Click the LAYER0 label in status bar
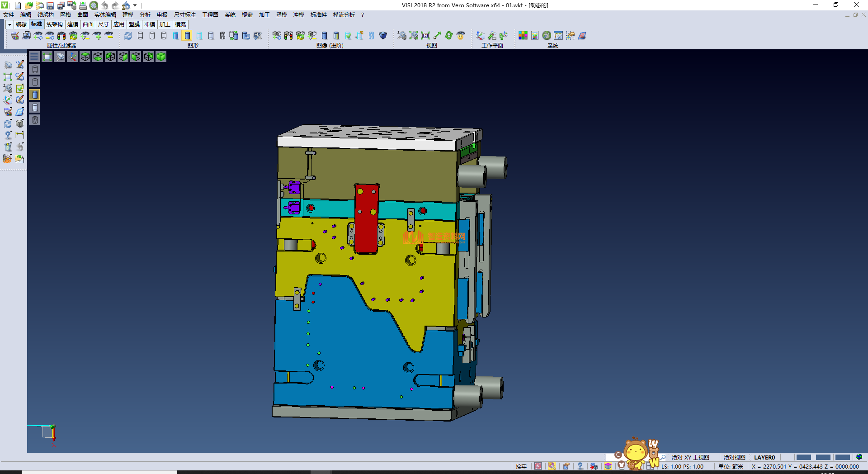This screenshot has height=474, width=868. (x=764, y=457)
